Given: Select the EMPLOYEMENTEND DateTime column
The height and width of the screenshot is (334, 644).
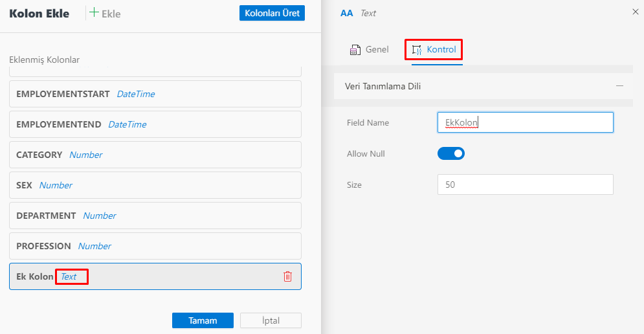Looking at the screenshot, I should [155, 124].
